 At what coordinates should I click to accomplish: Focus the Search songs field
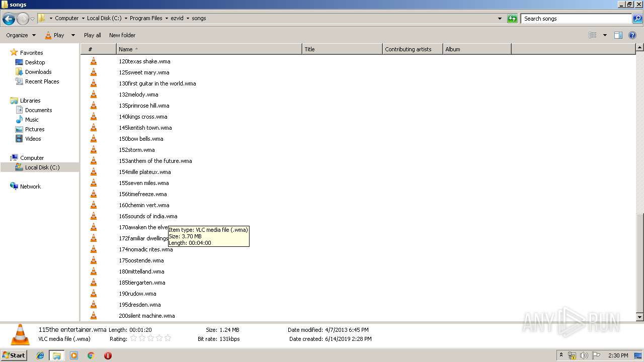pos(576,19)
